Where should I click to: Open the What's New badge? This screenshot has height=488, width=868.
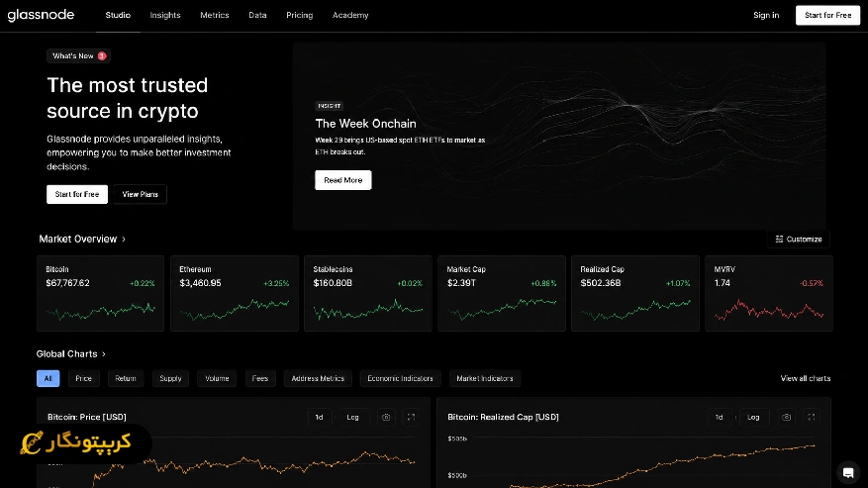(78, 56)
